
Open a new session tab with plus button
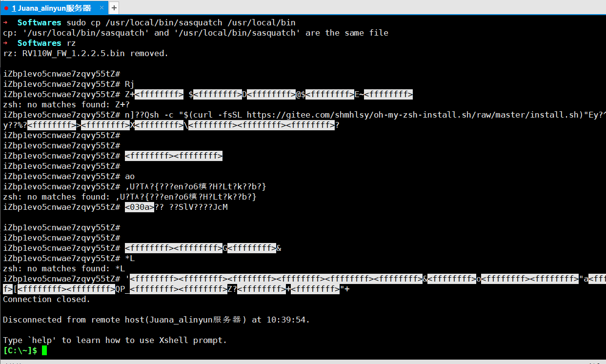(x=114, y=8)
